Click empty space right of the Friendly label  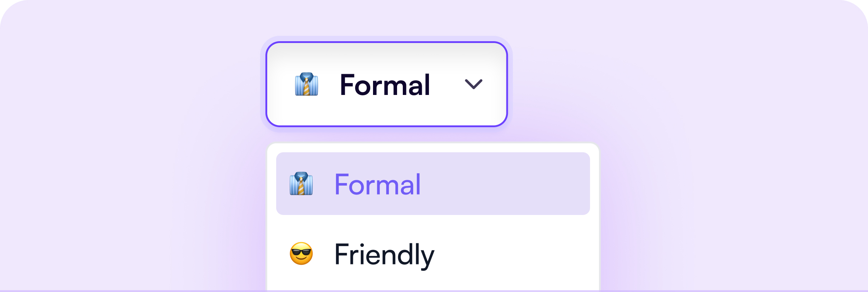click(516, 254)
